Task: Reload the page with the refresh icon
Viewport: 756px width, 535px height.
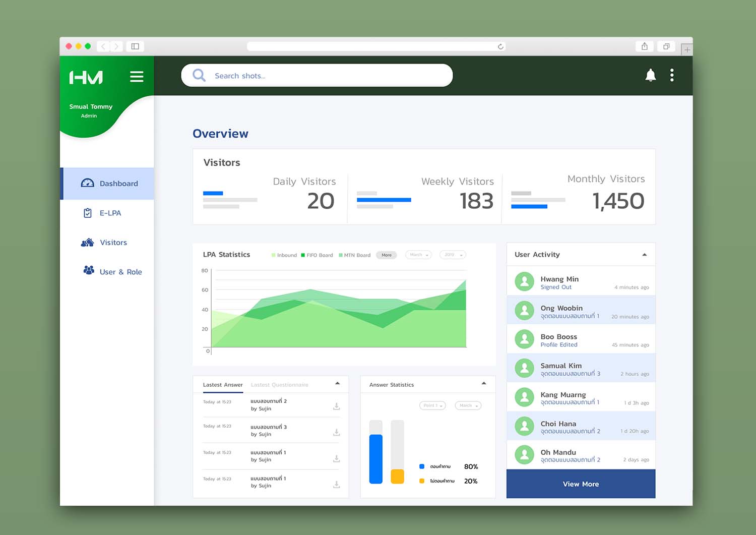Action: pyautogui.click(x=500, y=46)
